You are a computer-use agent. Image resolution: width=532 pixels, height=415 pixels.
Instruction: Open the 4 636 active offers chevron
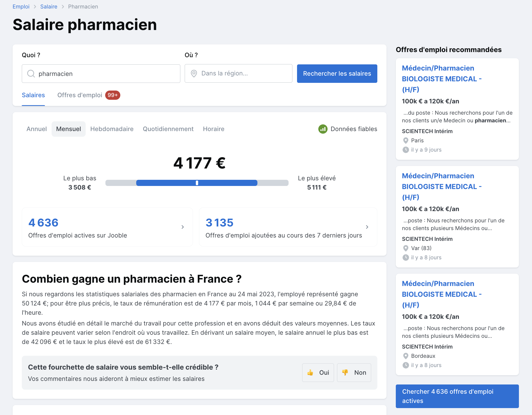click(x=183, y=227)
